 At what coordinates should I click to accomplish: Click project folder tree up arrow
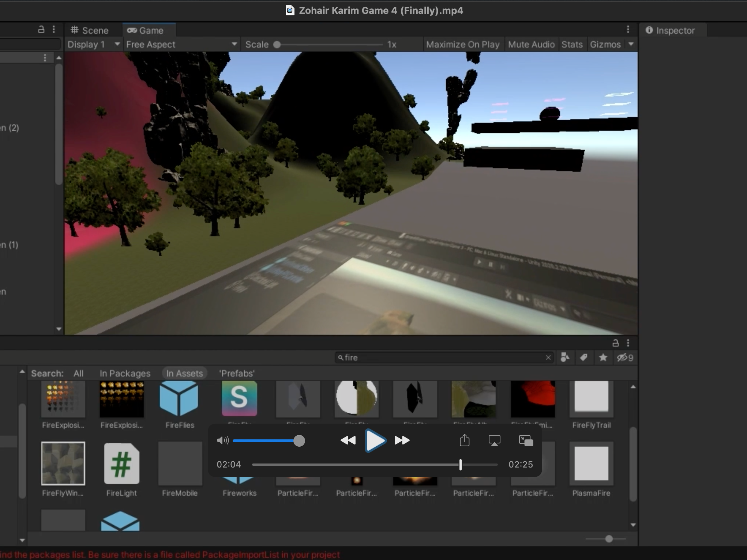coord(22,371)
